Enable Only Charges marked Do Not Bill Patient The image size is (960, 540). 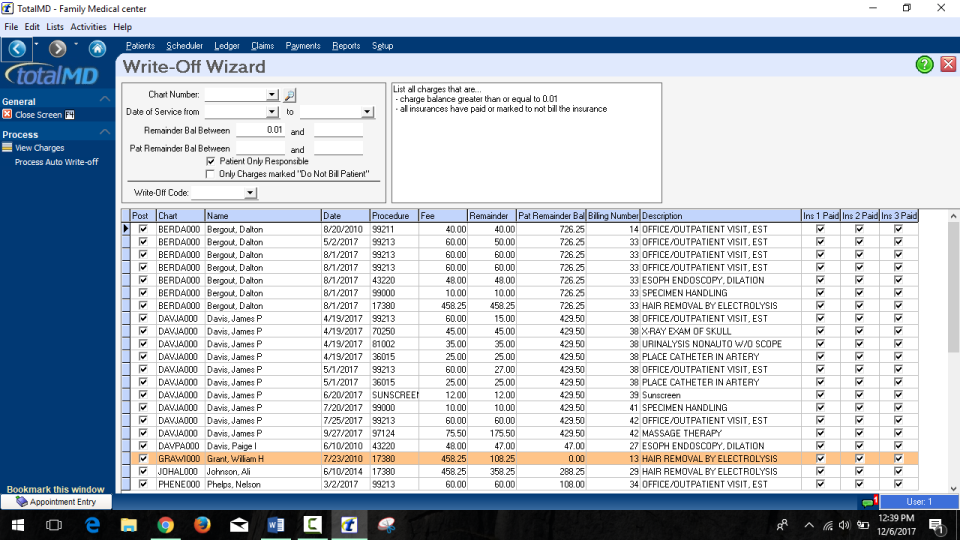coord(211,174)
